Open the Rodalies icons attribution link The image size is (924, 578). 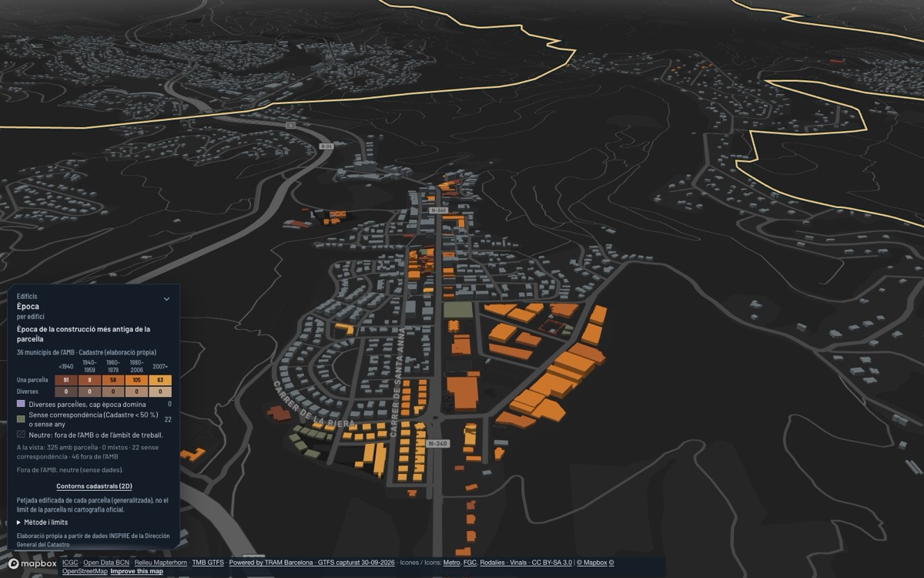tap(493, 563)
